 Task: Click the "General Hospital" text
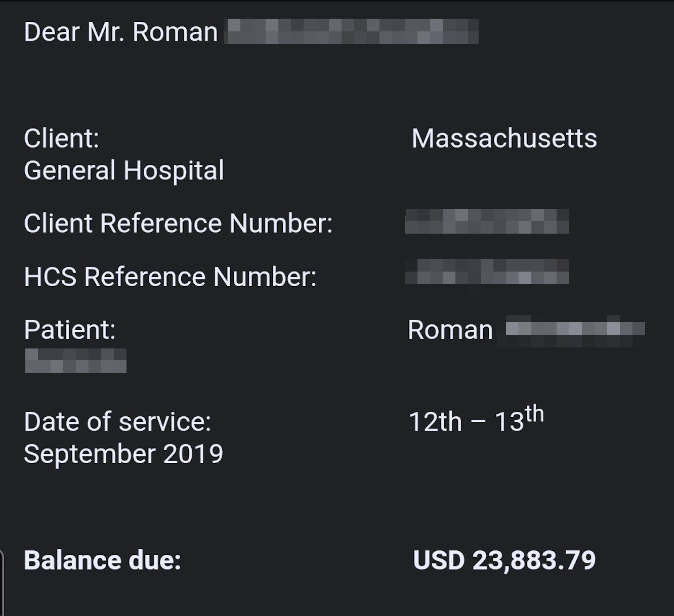click(x=123, y=170)
